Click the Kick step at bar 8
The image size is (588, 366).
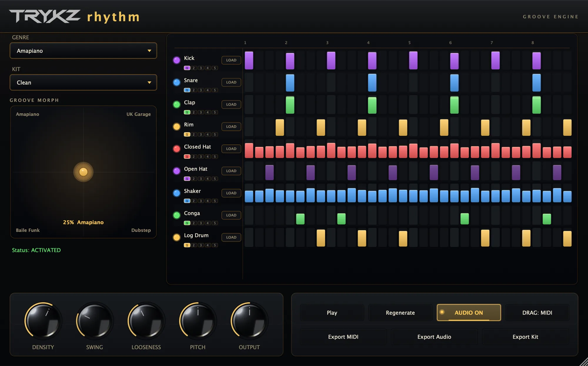[x=537, y=61]
